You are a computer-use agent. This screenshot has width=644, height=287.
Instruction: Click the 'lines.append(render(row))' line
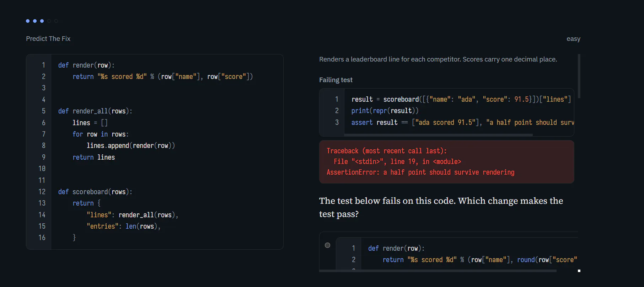pos(131,145)
